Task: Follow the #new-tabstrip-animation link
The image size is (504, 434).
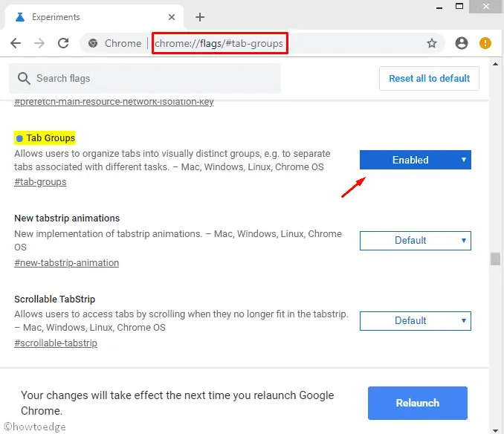Action: [x=67, y=263]
